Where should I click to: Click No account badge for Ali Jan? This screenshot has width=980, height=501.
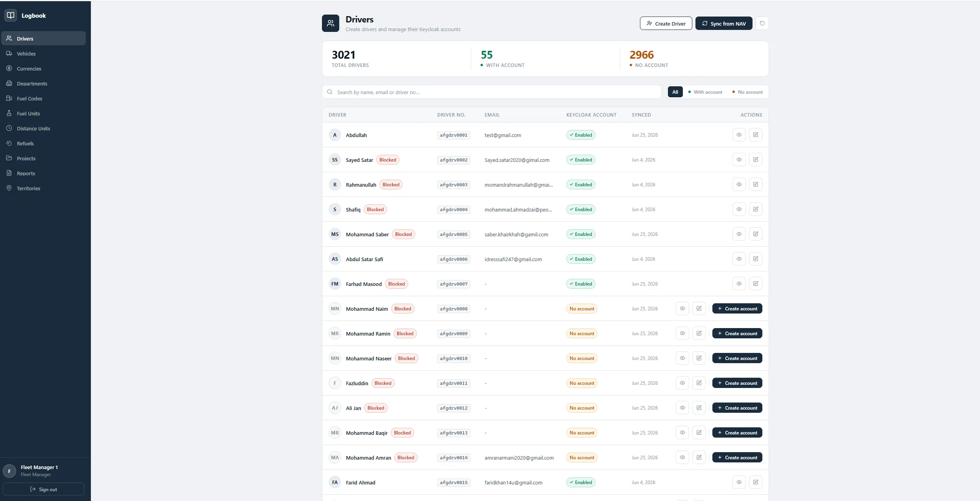582,408
